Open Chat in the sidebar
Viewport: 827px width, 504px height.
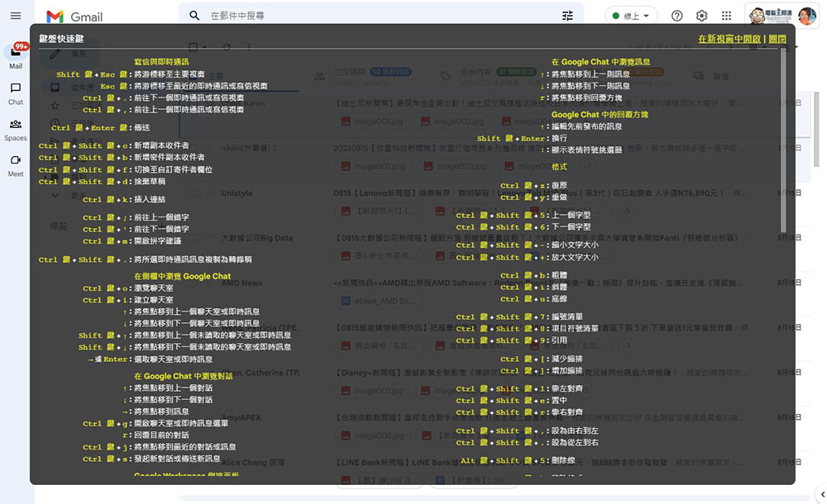(16, 94)
